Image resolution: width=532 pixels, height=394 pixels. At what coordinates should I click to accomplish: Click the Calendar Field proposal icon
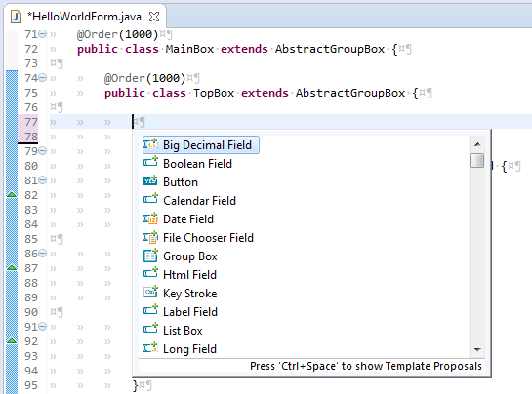tap(150, 199)
